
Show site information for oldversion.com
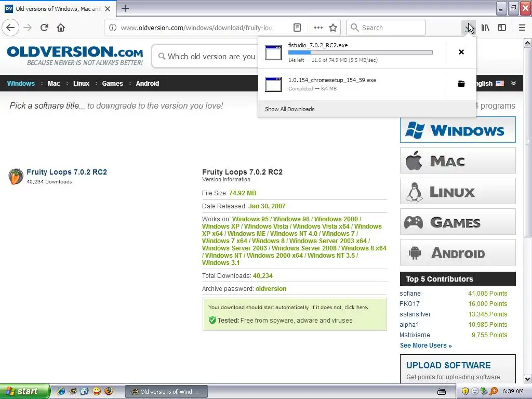coord(113,28)
